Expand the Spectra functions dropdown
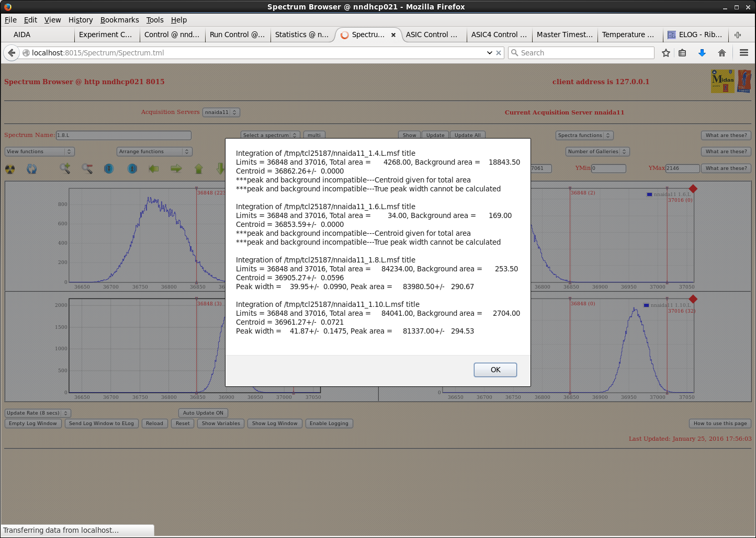This screenshot has width=756, height=538. coord(584,135)
